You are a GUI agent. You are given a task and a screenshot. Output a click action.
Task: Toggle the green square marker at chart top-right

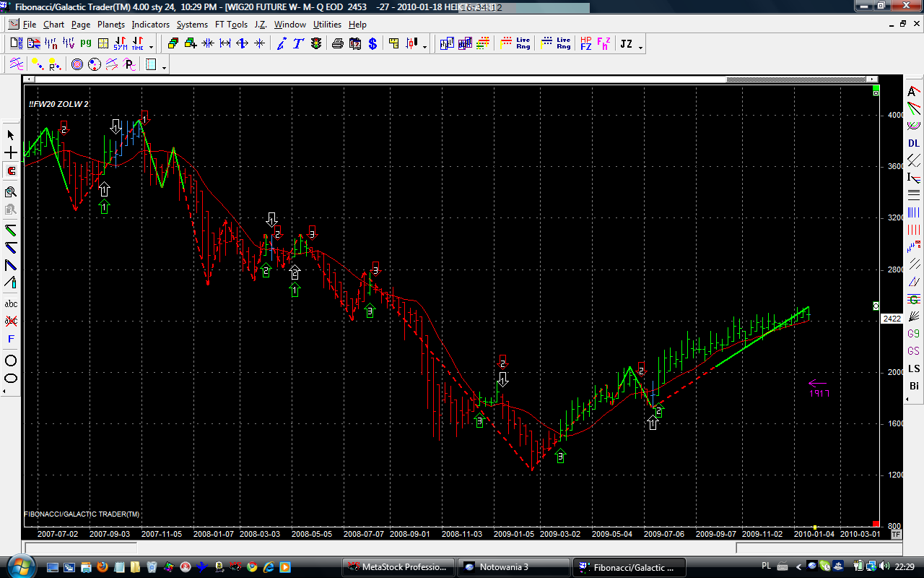coord(876,92)
